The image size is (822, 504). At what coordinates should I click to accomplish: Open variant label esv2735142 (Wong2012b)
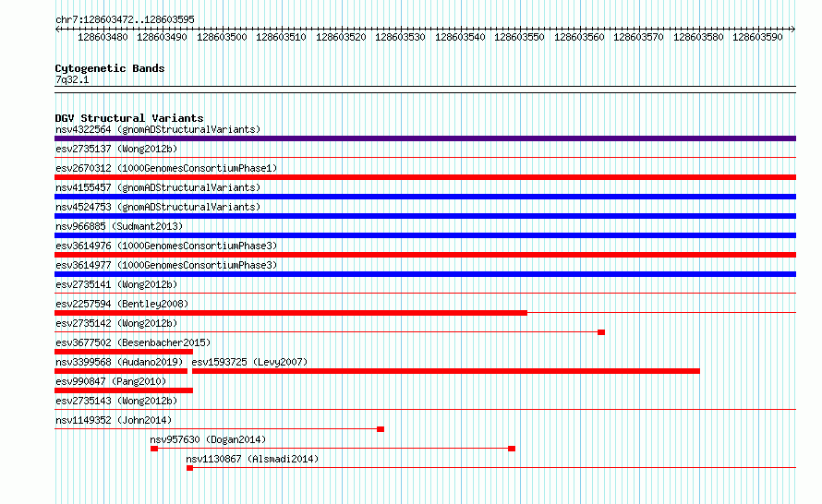tap(116, 323)
